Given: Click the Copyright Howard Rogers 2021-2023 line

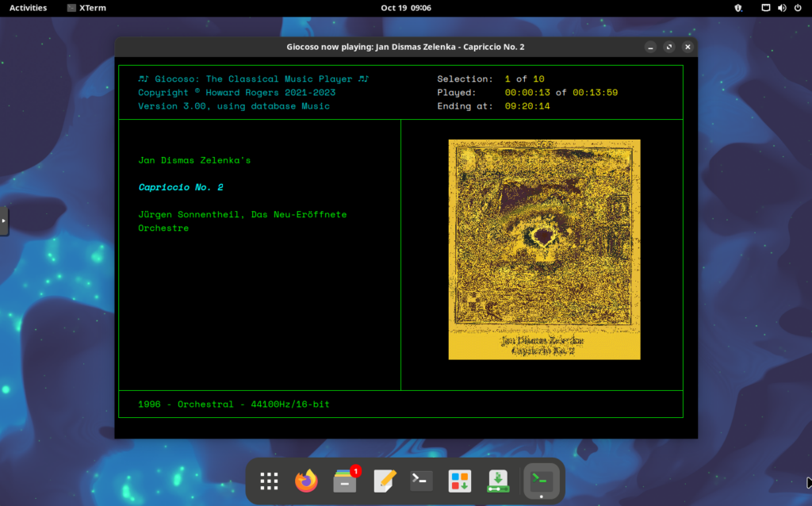Looking at the screenshot, I should point(236,92).
